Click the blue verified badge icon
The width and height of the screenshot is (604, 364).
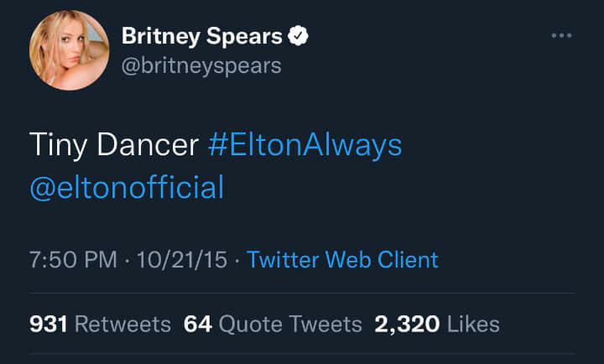(299, 36)
